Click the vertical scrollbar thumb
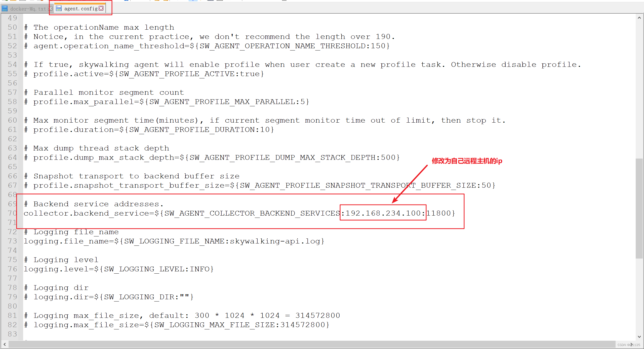Image resolution: width=644 pixels, height=349 pixels. 639,208
